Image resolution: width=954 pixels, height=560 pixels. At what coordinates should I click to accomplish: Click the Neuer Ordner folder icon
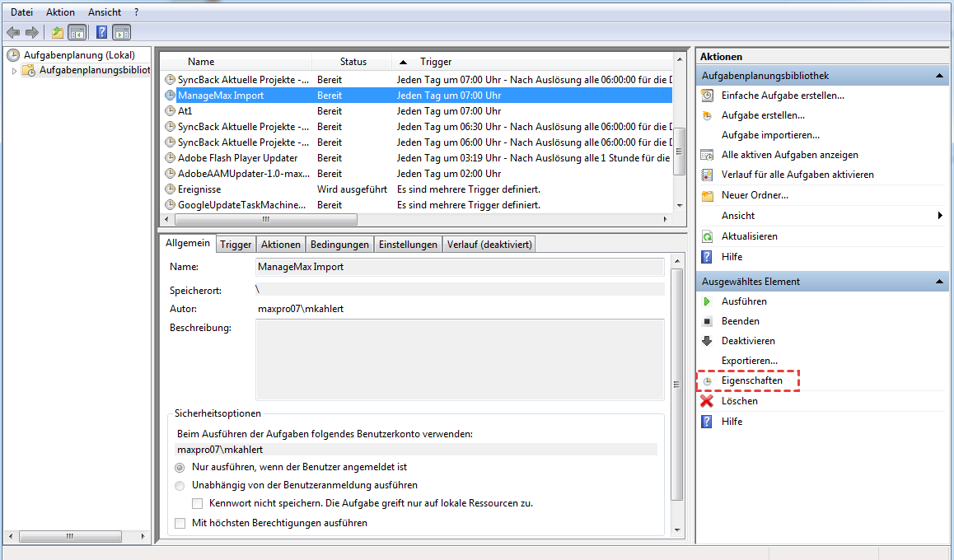coord(706,195)
